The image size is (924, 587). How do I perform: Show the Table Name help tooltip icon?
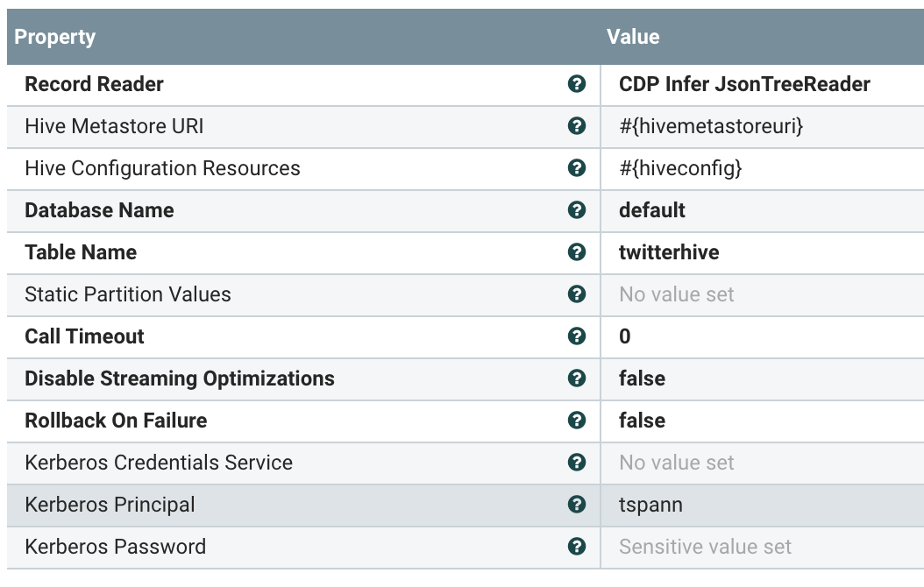click(x=576, y=252)
